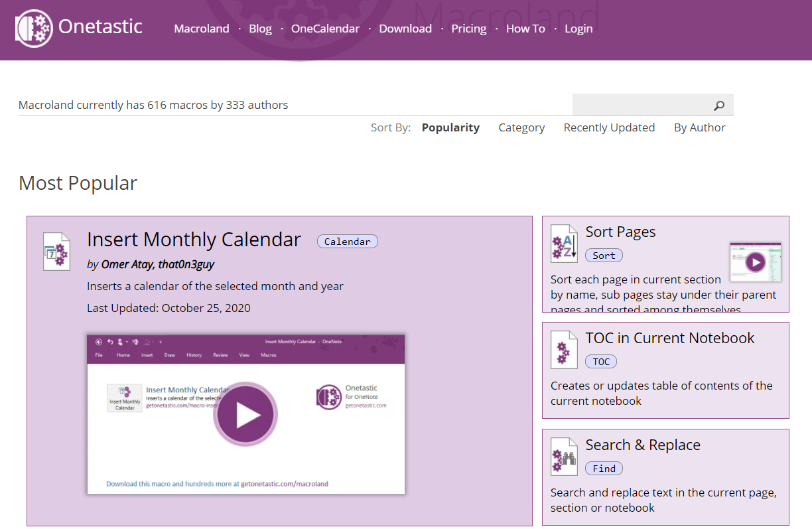Click the search magnifier icon
Image resolution: width=812 pixels, height=529 pixels.
tap(719, 105)
